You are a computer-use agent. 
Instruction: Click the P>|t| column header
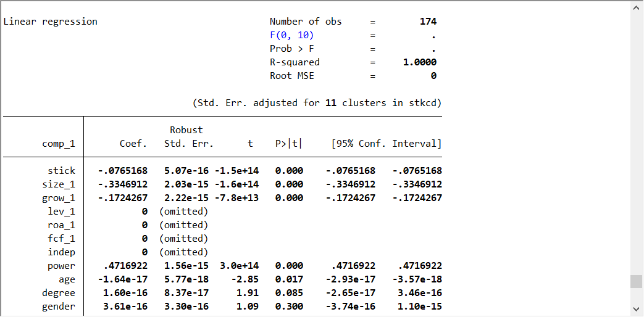pyautogui.click(x=288, y=144)
